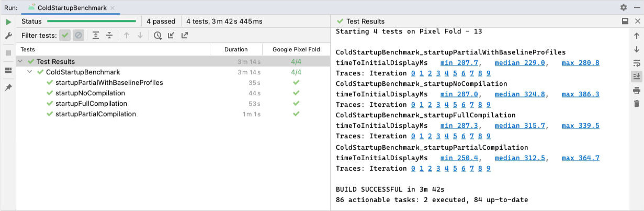Click Collapse All tests icon
The height and width of the screenshot is (211, 644).
coord(109,36)
